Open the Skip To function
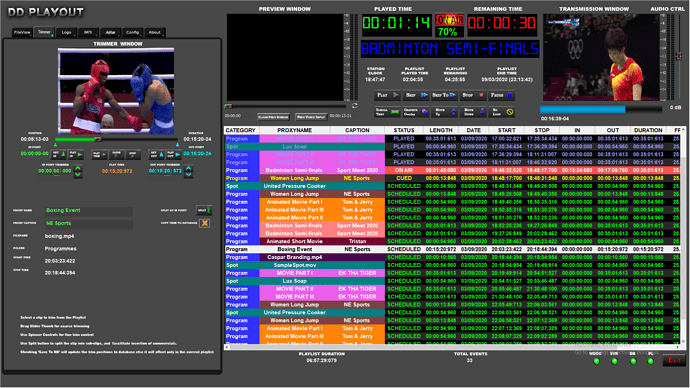 (444, 95)
